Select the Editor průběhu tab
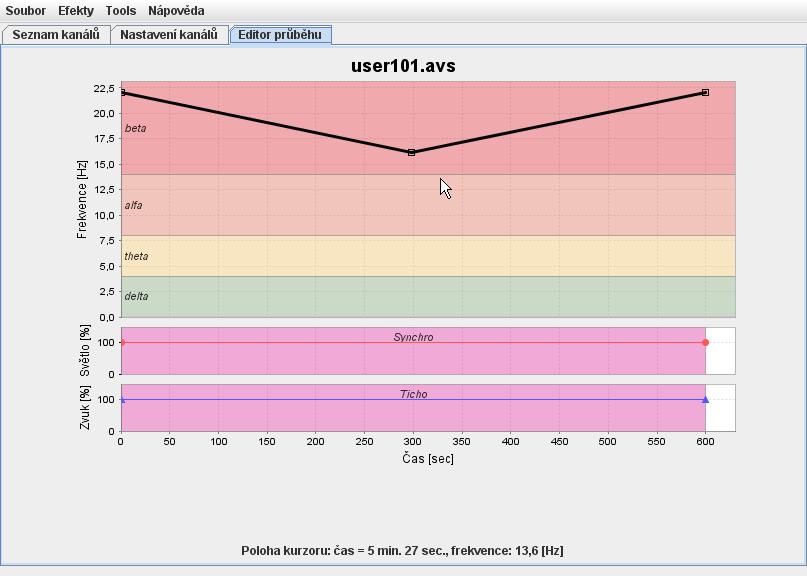Image resolution: width=807 pixels, height=576 pixels. pos(280,34)
